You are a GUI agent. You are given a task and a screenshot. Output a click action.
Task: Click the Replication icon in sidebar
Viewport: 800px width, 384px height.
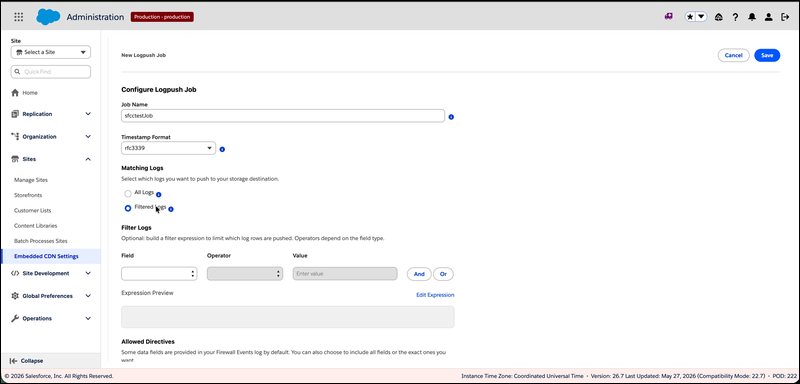tap(15, 114)
